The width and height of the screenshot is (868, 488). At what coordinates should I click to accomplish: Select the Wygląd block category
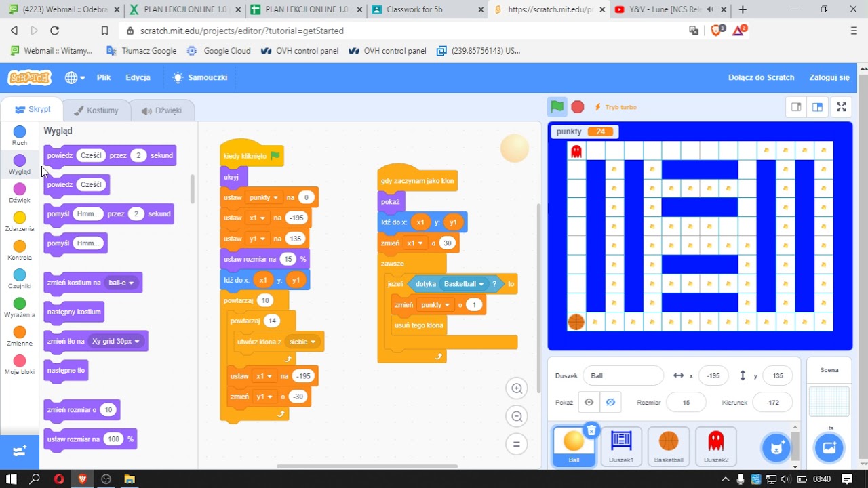[20, 165]
